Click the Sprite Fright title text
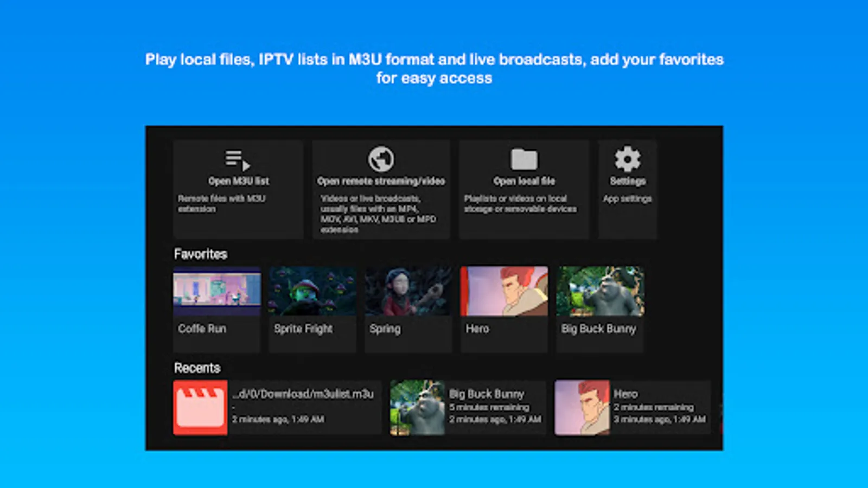Viewport: 868px width, 488px height. pos(303,329)
